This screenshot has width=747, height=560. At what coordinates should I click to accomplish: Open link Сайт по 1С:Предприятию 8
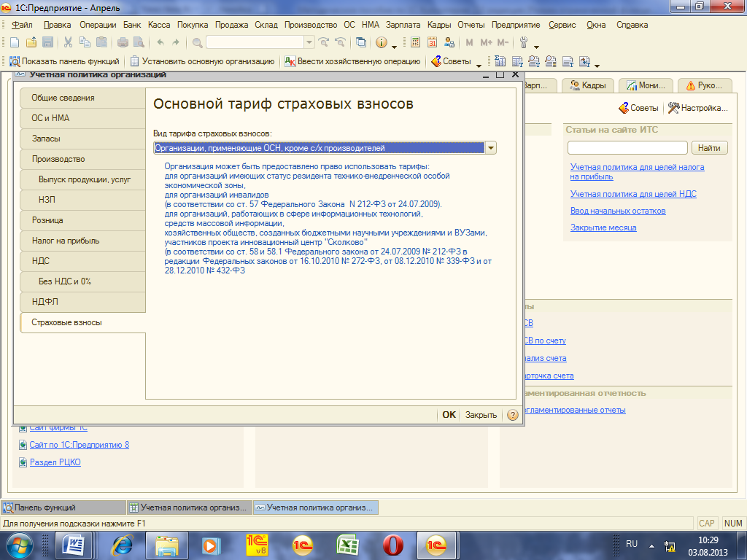[x=79, y=445]
